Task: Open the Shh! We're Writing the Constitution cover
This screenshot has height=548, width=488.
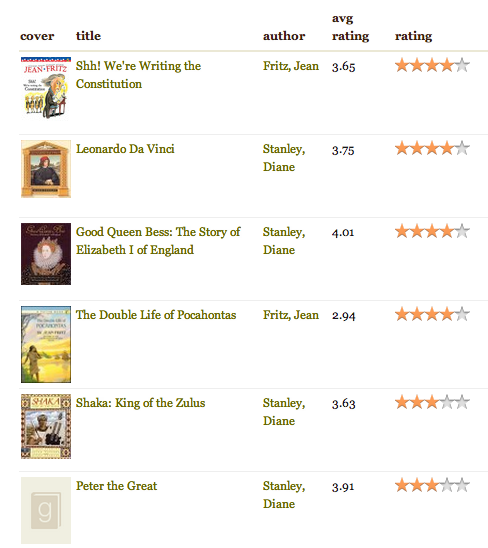Action: [x=46, y=88]
